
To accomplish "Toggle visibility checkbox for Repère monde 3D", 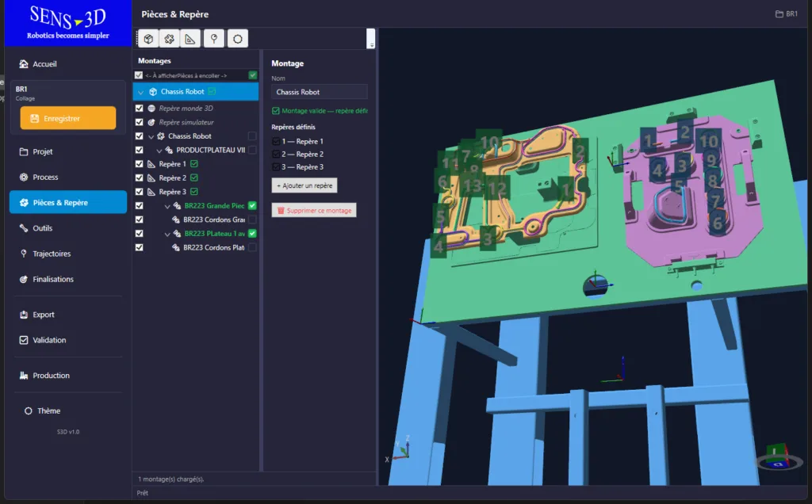I will coord(139,108).
